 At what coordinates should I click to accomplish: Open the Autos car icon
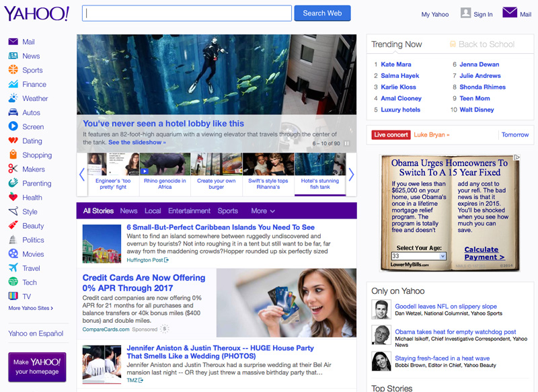[x=13, y=112]
